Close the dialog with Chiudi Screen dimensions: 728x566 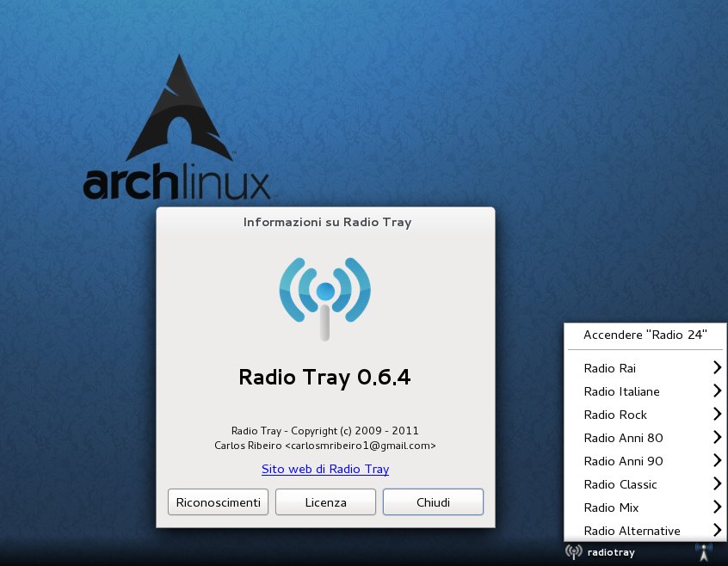click(433, 502)
